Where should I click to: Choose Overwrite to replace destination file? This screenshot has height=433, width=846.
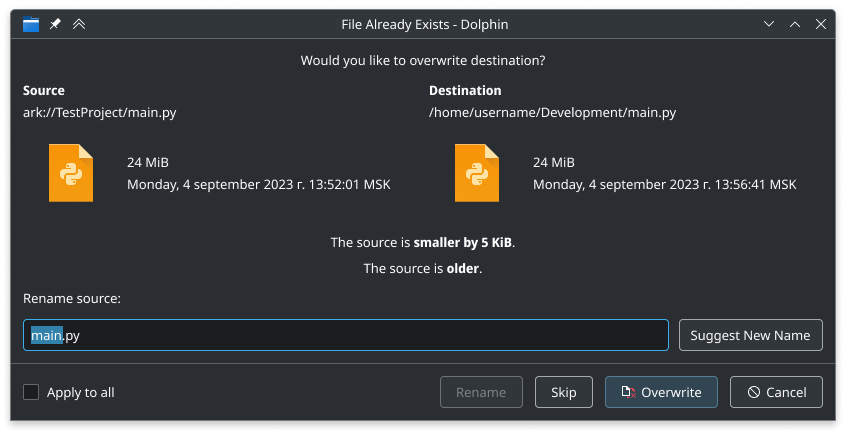[x=661, y=392]
